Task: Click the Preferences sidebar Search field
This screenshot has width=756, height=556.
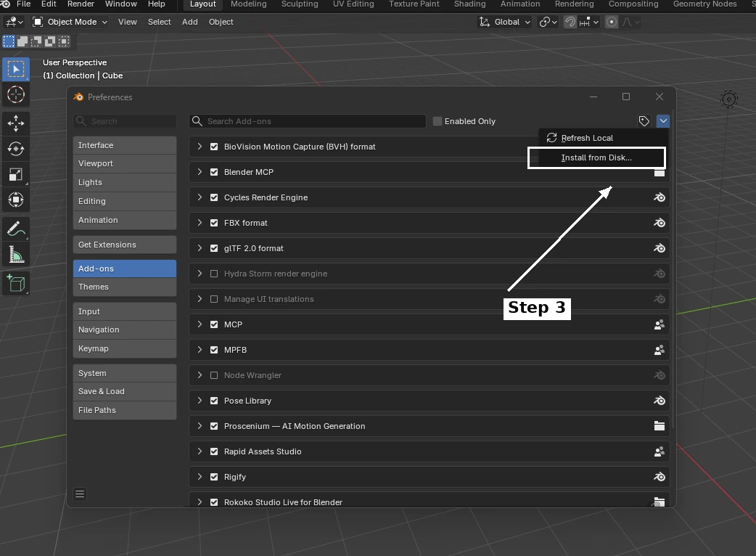Action: click(x=125, y=121)
